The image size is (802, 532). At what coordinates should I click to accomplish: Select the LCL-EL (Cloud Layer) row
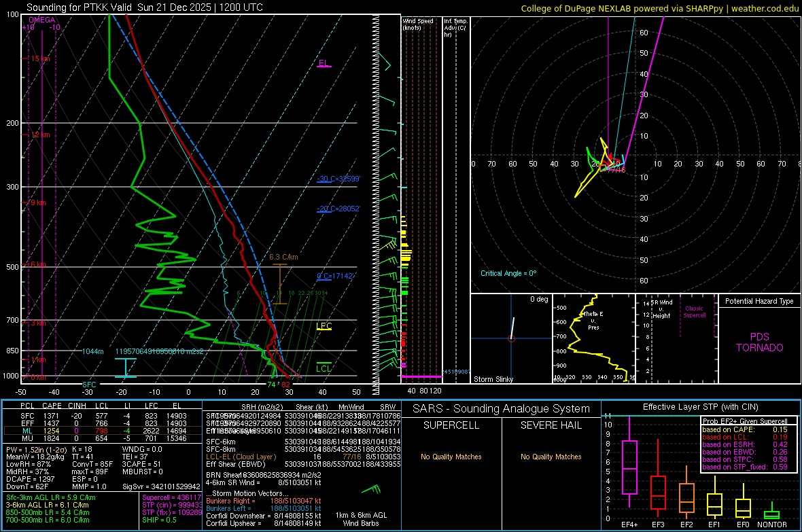[x=303, y=457]
